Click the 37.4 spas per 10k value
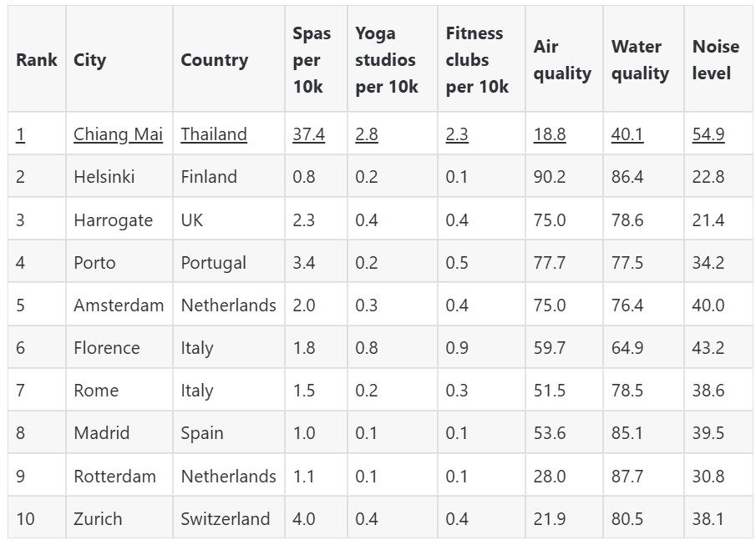Image resolution: width=756 pixels, height=545 pixels. [308, 134]
